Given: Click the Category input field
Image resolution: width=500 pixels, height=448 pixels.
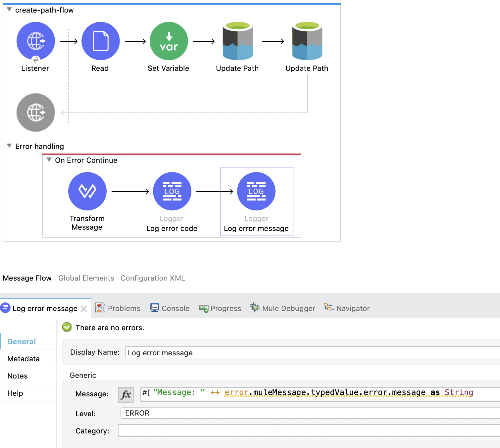Looking at the screenshot, I should (309, 431).
